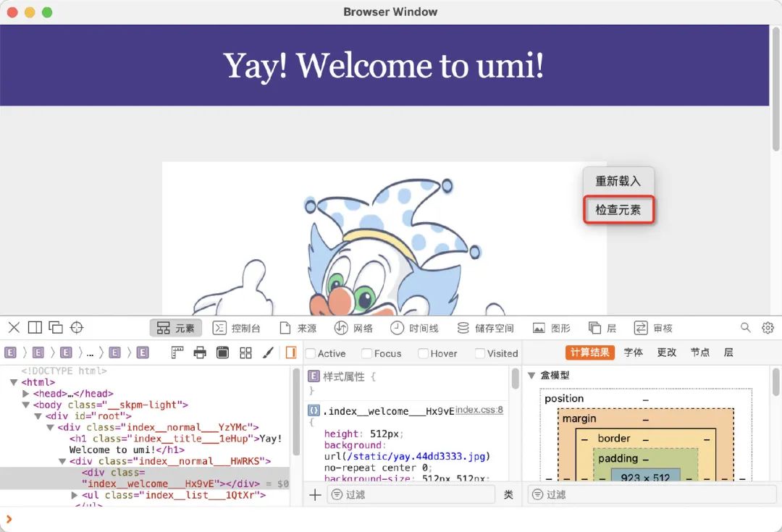782x532 pixels.
Task: Click the styles 过滤 filter field
Action: click(x=411, y=494)
